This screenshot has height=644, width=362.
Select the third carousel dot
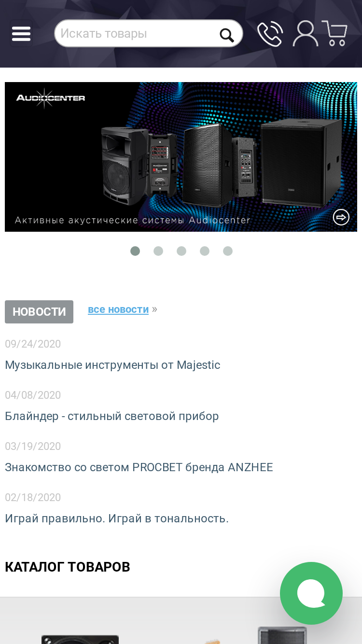[x=181, y=251]
